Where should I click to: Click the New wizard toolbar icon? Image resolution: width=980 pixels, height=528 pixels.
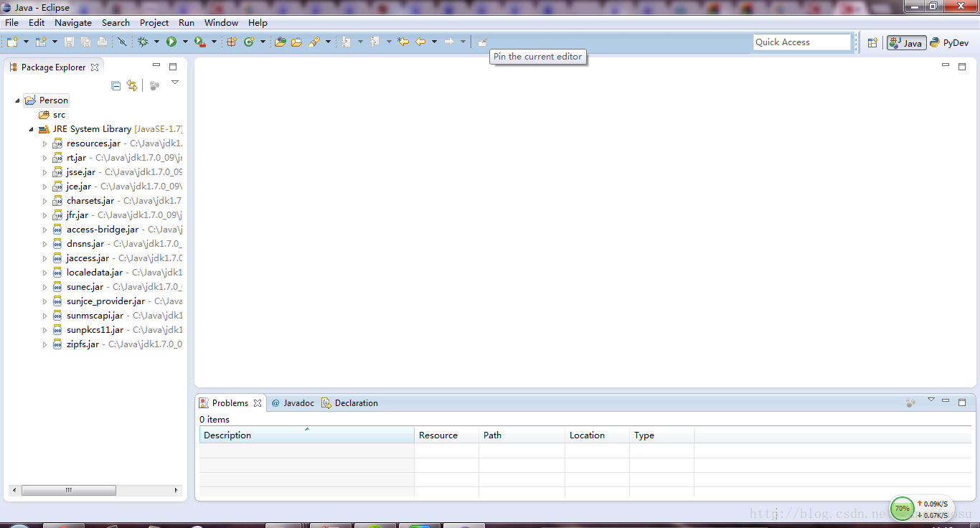click(x=13, y=42)
